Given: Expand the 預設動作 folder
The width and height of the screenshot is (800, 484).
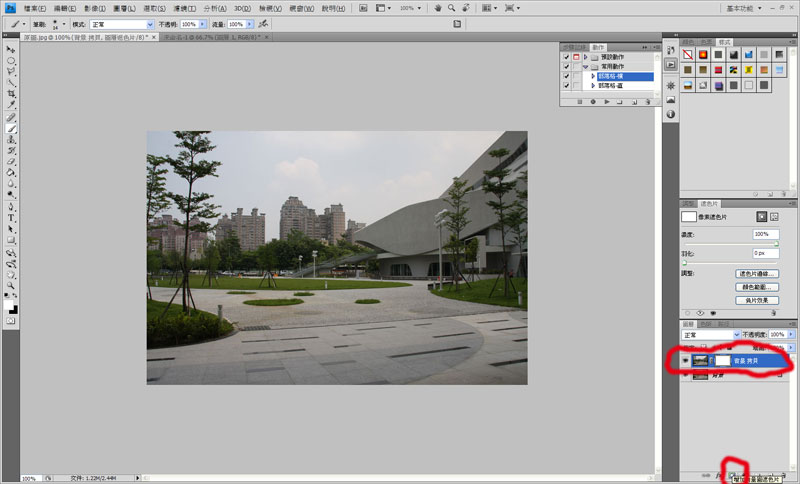Looking at the screenshot, I should tap(585, 57).
